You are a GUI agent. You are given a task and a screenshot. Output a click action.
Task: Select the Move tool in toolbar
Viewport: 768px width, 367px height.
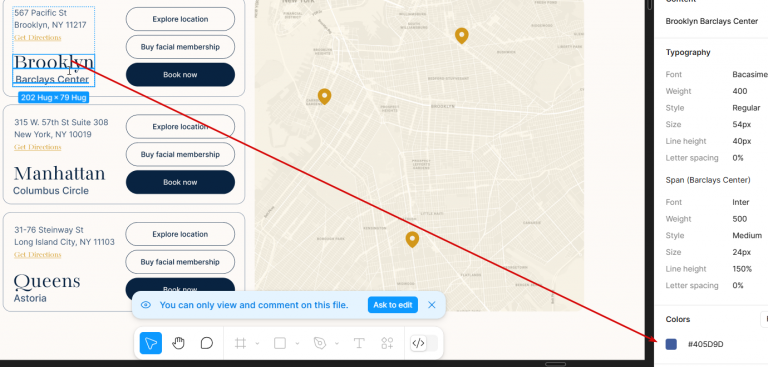150,343
